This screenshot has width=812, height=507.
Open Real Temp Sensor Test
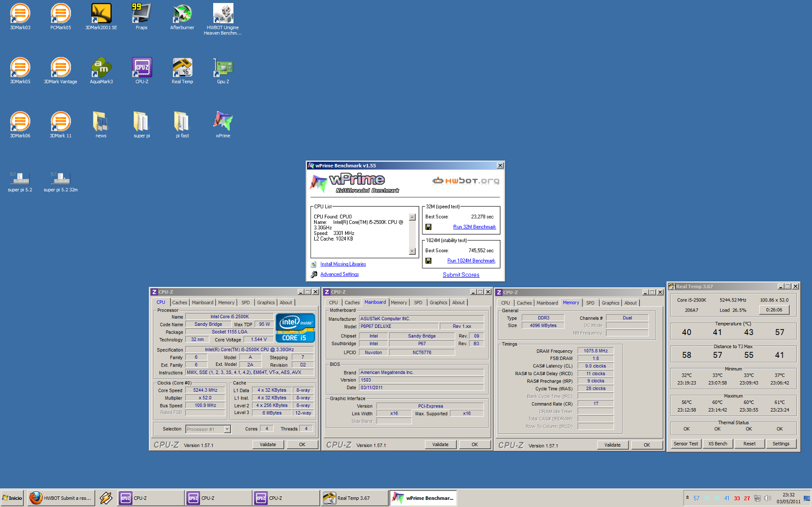tap(686, 444)
